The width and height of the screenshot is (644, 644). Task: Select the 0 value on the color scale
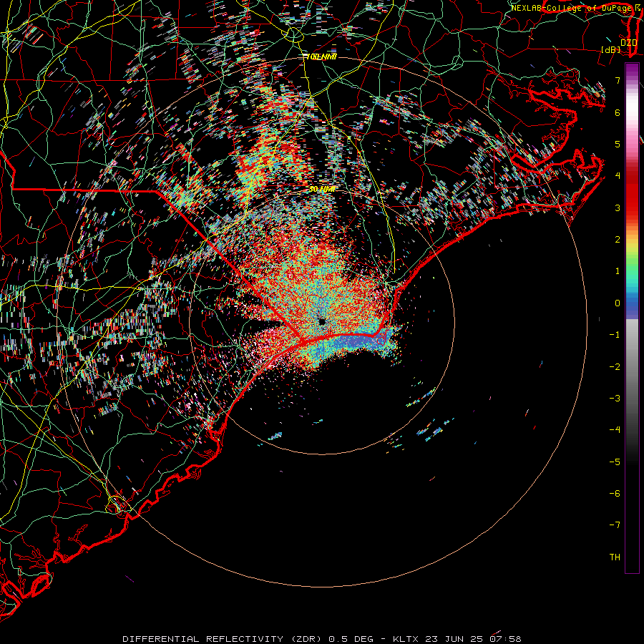[618, 303]
